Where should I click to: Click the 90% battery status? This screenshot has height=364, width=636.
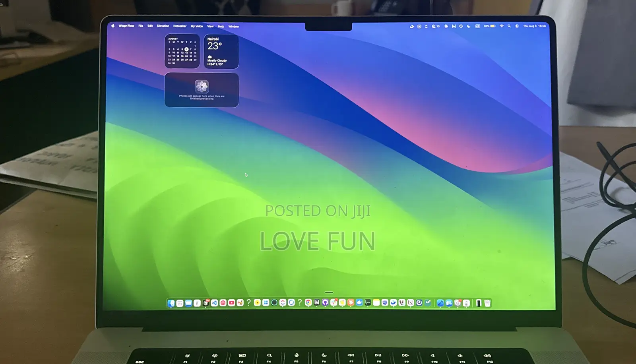(490, 26)
